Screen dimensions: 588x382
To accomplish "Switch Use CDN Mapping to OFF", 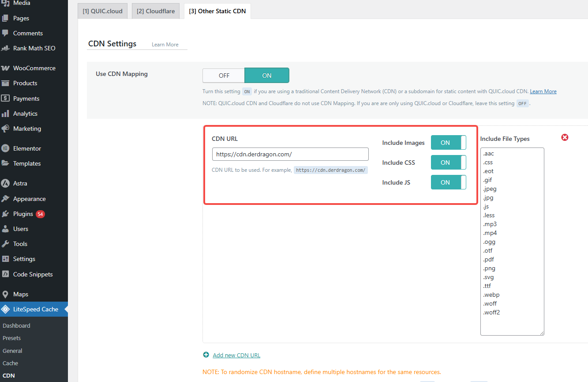I will [x=224, y=75].
